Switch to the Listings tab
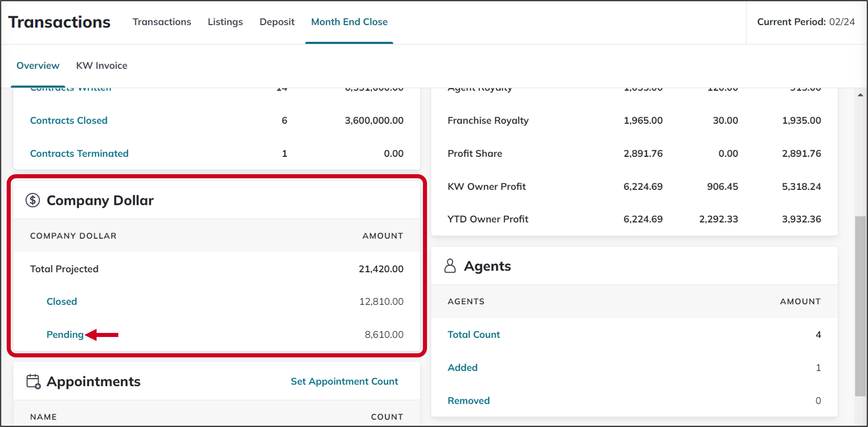Image resolution: width=868 pixels, height=427 pixels. tap(225, 22)
